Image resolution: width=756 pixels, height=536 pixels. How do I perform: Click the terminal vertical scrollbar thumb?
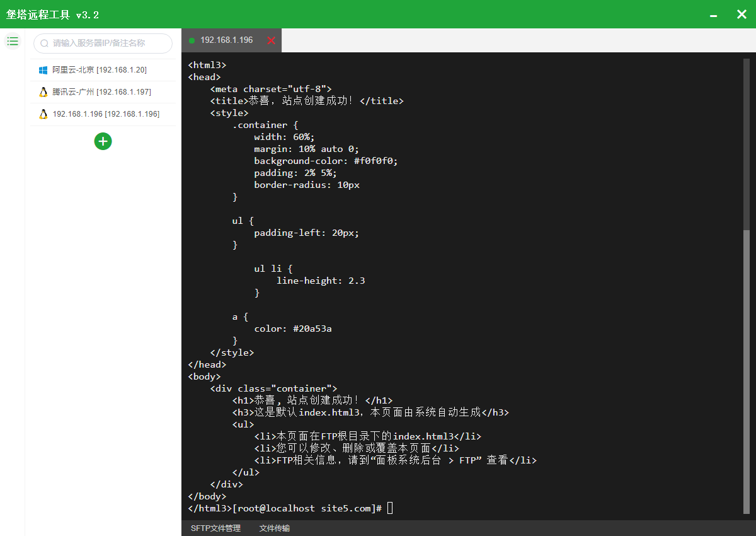click(x=747, y=372)
